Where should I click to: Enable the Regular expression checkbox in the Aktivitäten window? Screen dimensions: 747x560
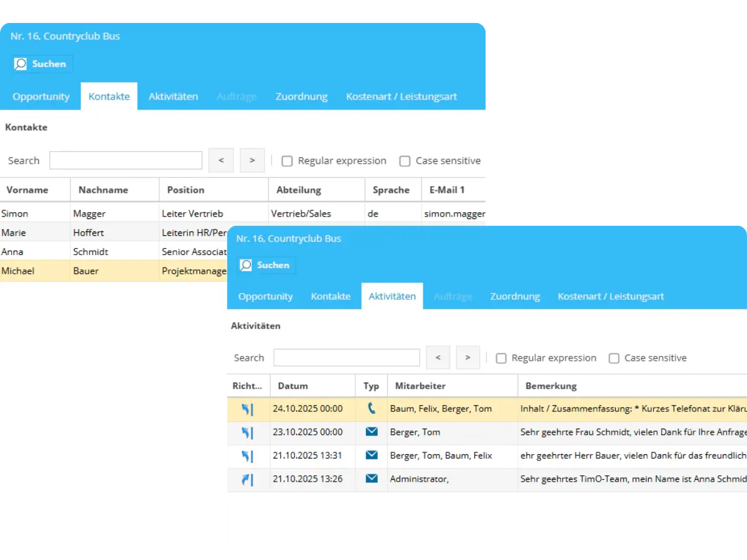501,358
